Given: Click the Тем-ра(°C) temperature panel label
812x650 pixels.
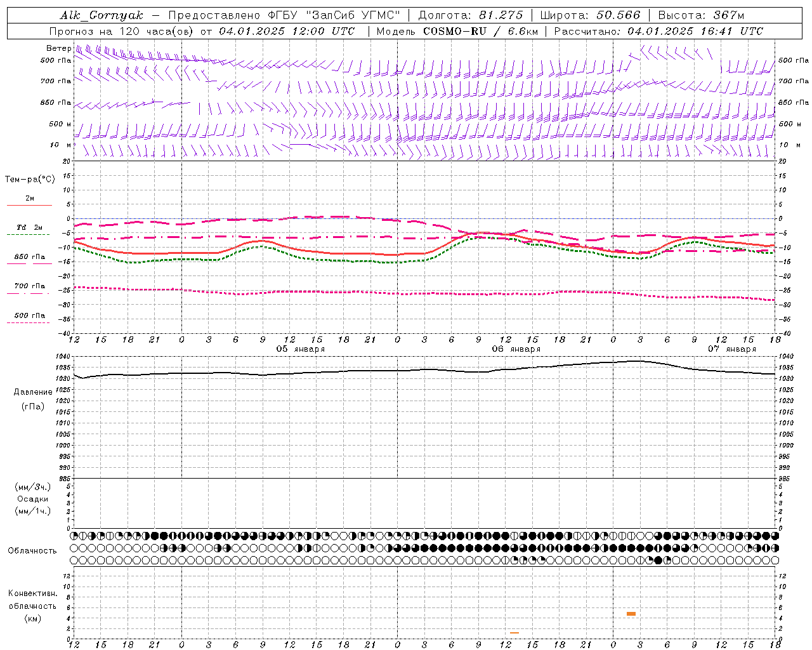Looking at the screenshot, I should [30, 180].
